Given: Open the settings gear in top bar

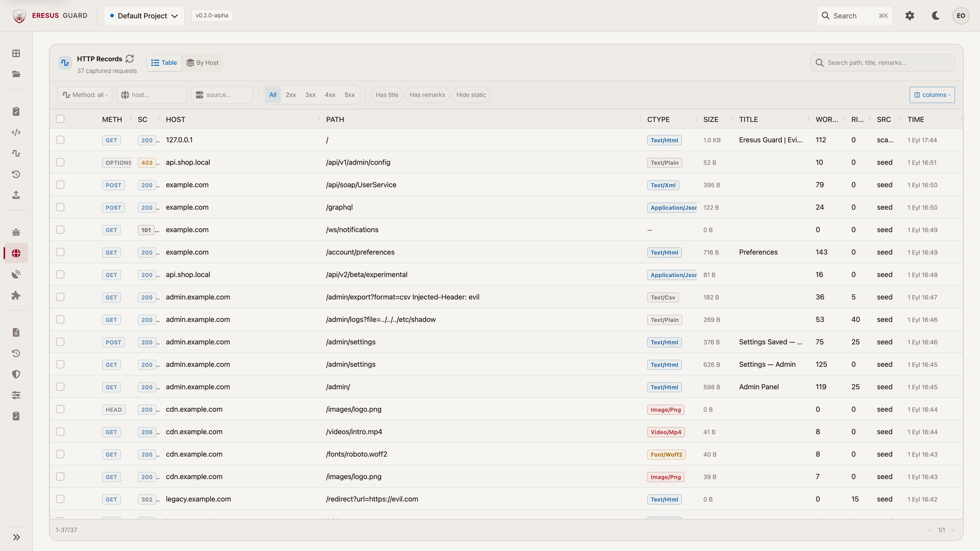Looking at the screenshot, I should (x=910, y=16).
